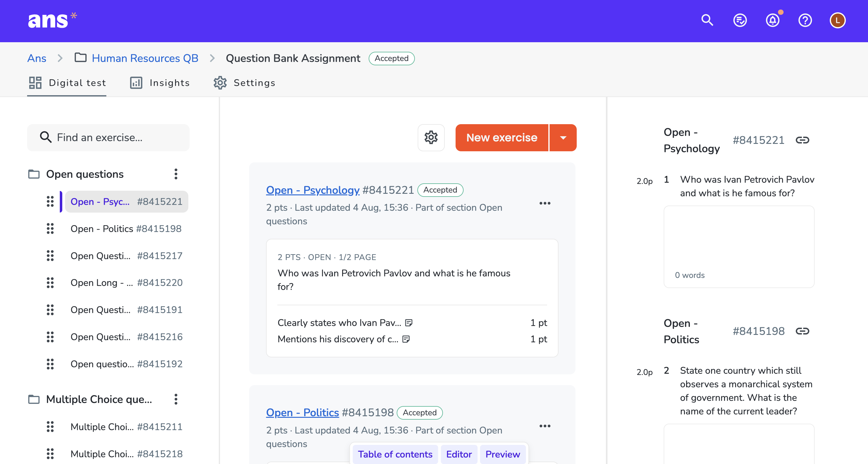This screenshot has height=464, width=868.
Task: Click the Multiple Choice que... folder icon
Action: [x=34, y=399]
